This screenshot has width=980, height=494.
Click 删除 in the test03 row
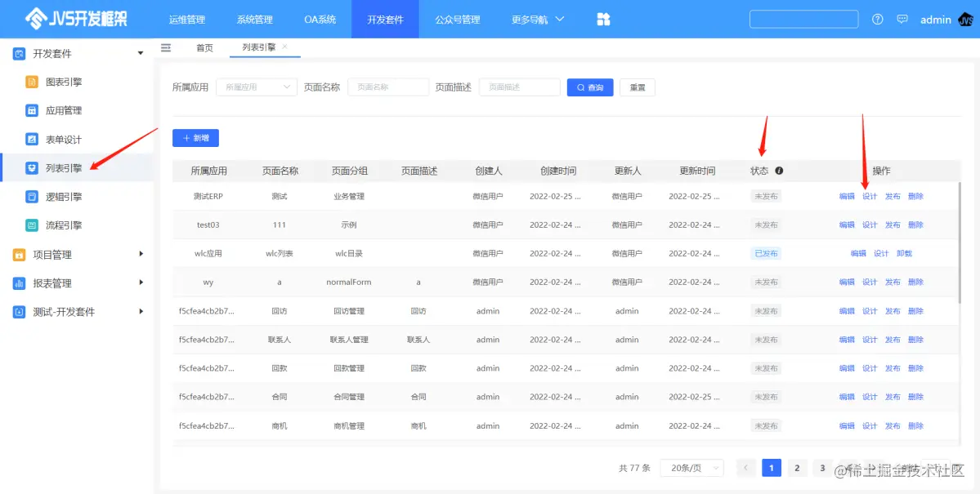pyautogui.click(x=915, y=225)
